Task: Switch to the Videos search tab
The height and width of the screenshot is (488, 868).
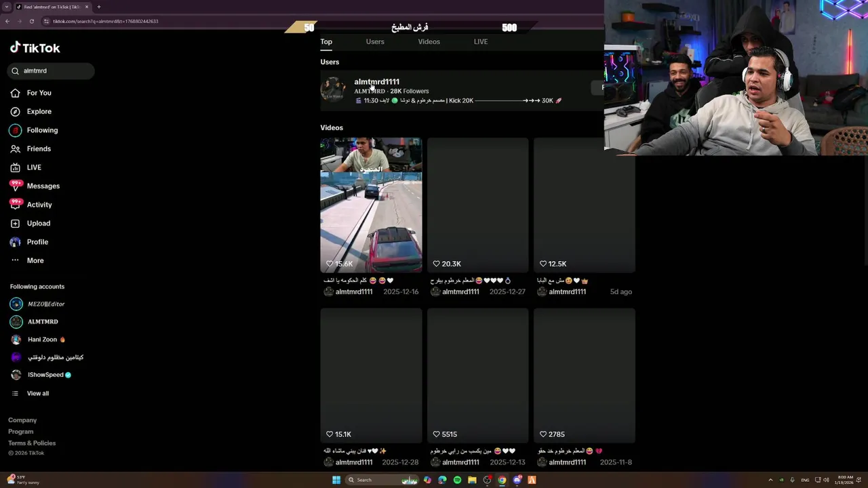Action: [x=429, y=41]
